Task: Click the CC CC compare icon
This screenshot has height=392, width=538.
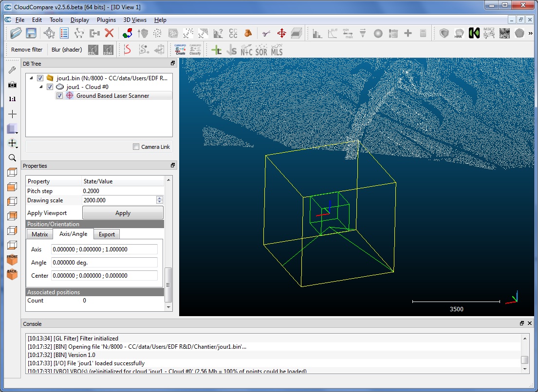Action: pyautogui.click(x=233, y=33)
